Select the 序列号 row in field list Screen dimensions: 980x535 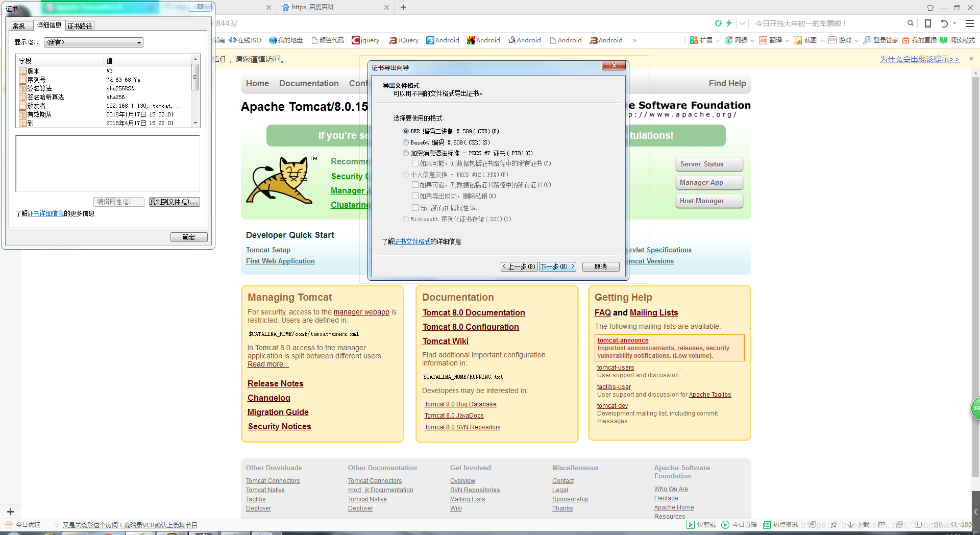(104, 80)
